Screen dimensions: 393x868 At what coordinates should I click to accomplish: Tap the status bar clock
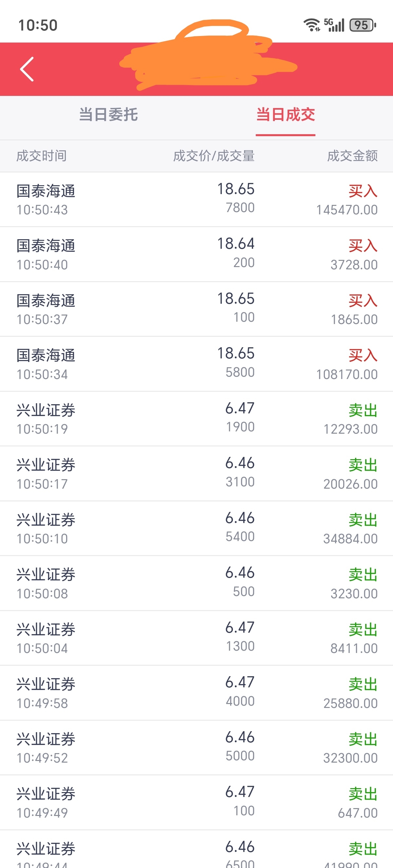pos(38,25)
